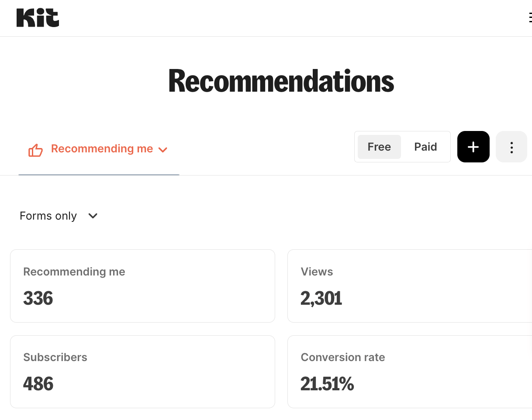
Task: Select the Recommending me tab label
Action: point(102,149)
